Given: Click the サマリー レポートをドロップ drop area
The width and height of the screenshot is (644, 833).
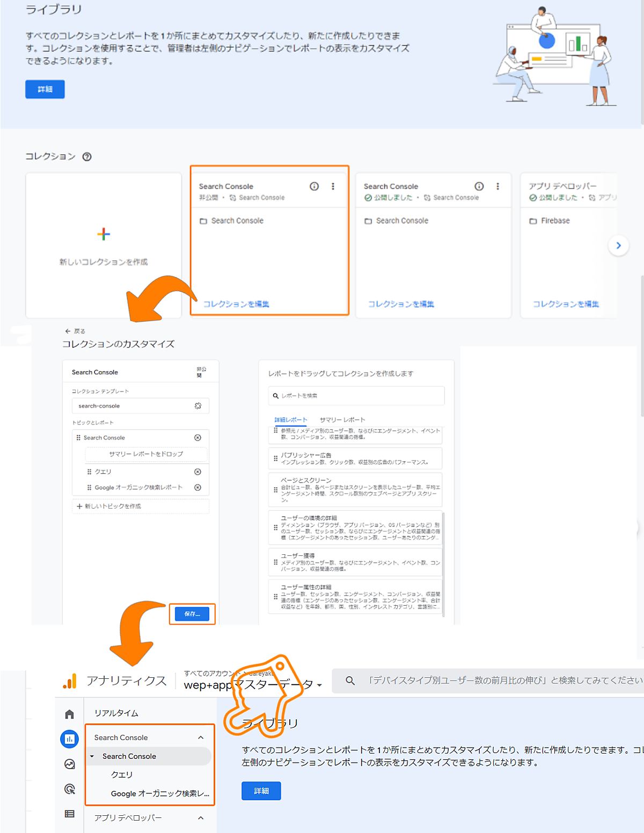Looking at the screenshot, I should click(x=147, y=454).
